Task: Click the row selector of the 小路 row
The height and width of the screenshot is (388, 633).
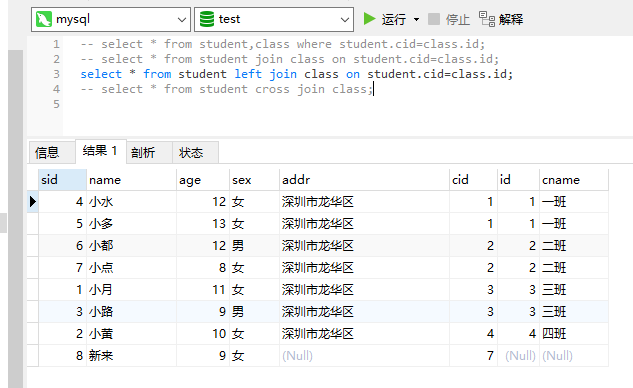Action: click(33, 311)
